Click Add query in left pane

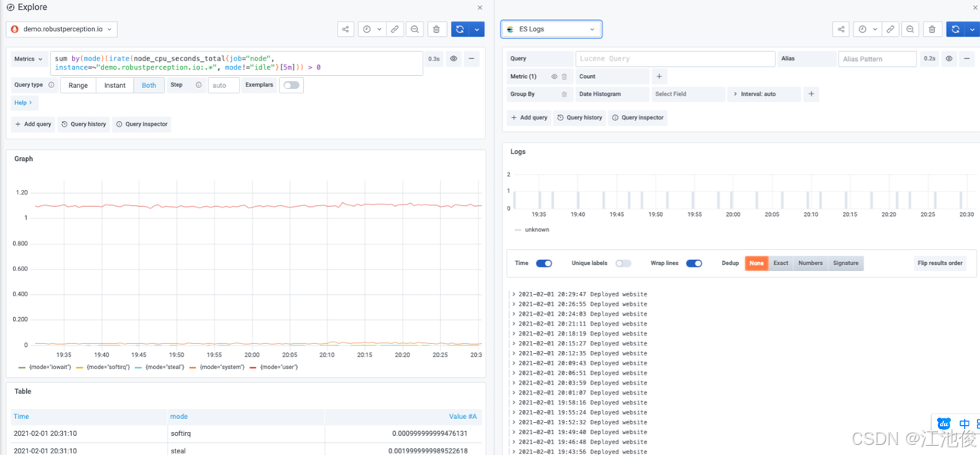[x=33, y=124]
